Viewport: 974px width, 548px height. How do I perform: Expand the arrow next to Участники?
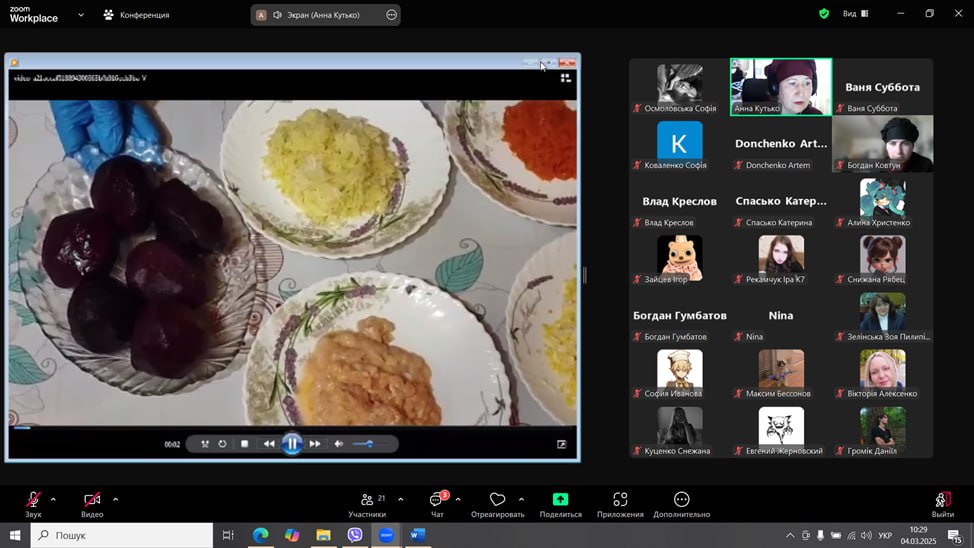click(x=400, y=499)
